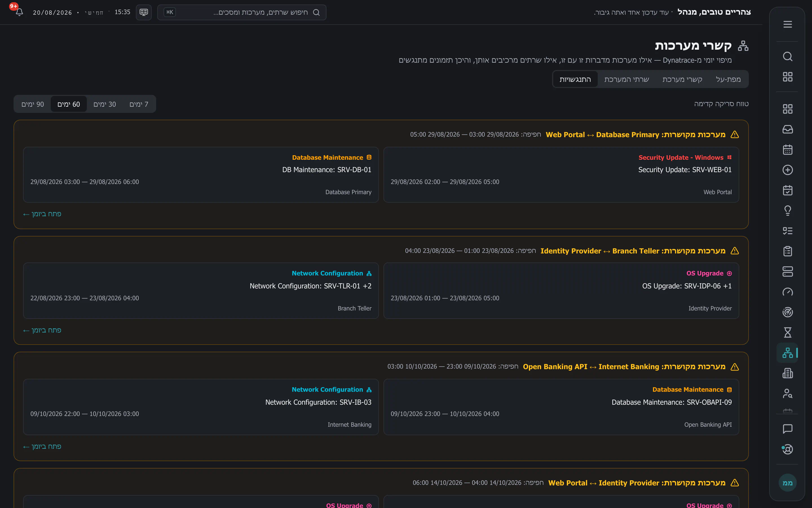The width and height of the screenshot is (812, 508).
Task: Open the grid icon just above the inbox icon
Action: 787,109
